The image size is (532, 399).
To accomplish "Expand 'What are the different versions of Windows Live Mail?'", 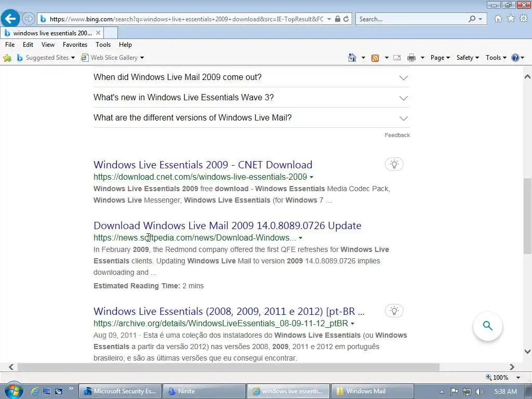I will 251,118.
